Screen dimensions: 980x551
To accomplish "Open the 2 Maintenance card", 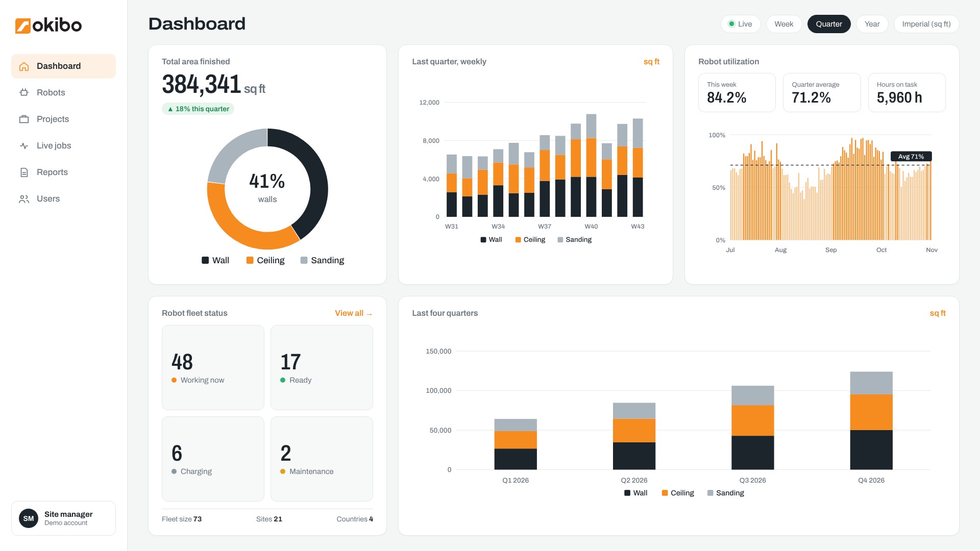I will tap(322, 459).
